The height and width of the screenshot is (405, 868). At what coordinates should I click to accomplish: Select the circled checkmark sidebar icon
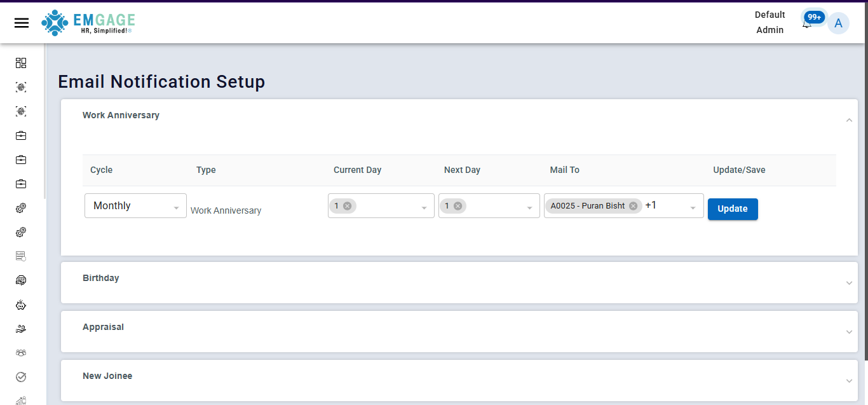[21, 377]
